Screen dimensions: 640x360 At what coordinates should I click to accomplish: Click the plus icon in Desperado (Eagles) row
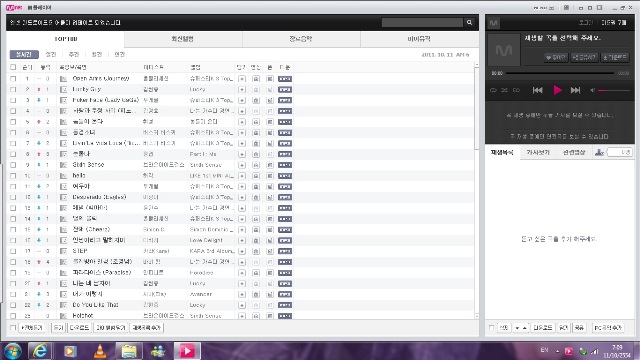[x=242, y=197]
